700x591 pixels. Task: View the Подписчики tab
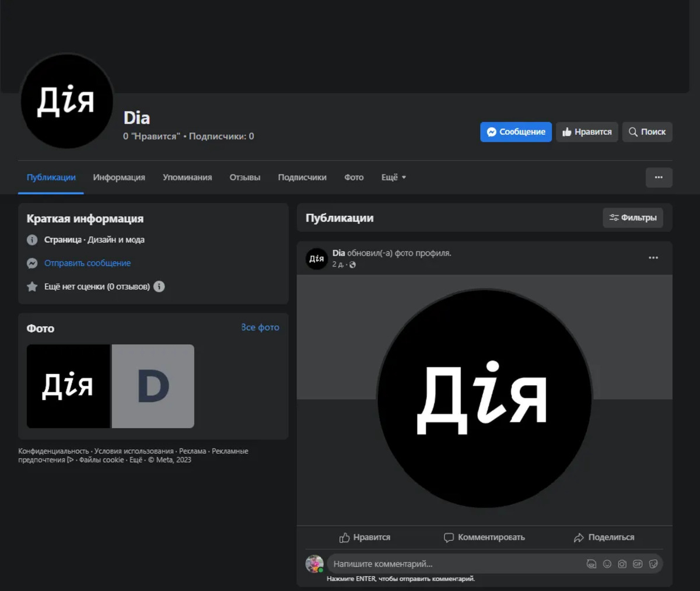(x=302, y=177)
